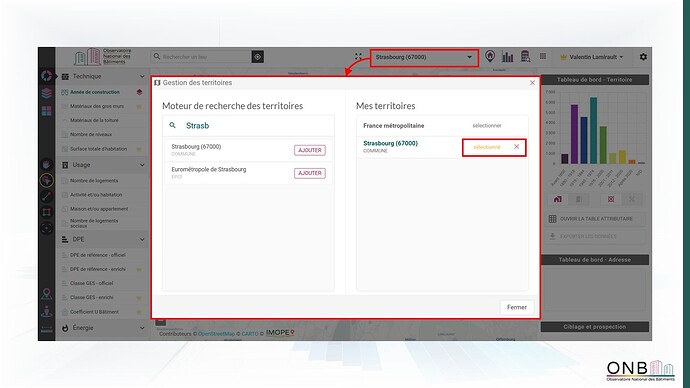Click the bar chart statistics icon

pyautogui.click(x=508, y=57)
